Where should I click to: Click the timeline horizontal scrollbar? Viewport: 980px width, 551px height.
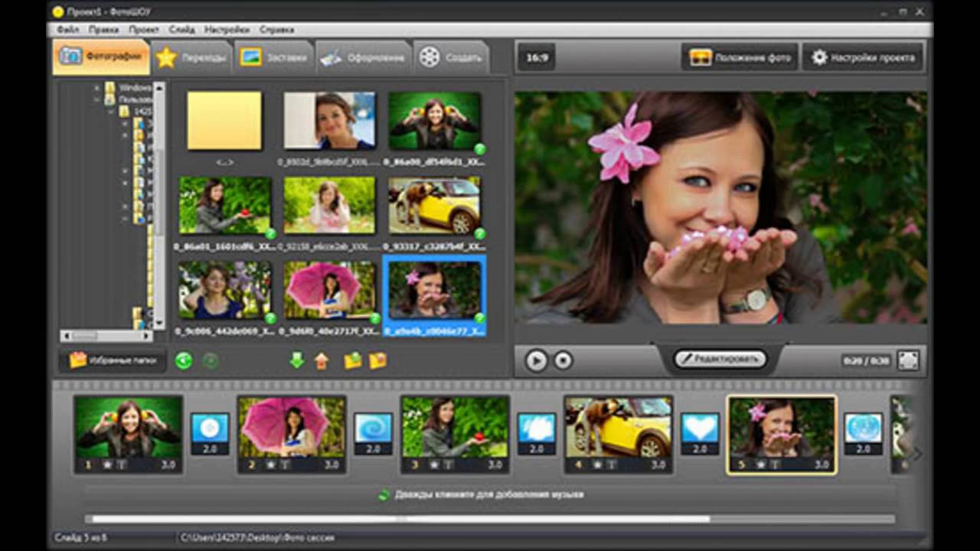[x=398, y=519]
